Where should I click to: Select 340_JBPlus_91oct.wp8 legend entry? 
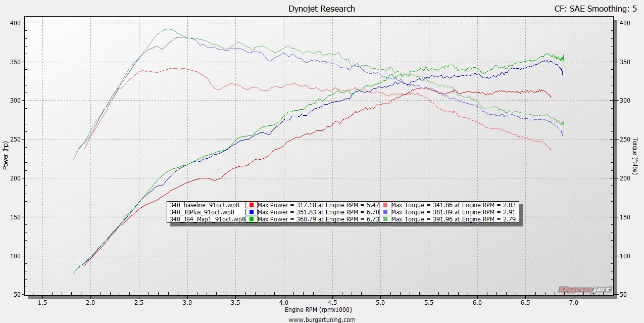click(x=202, y=212)
